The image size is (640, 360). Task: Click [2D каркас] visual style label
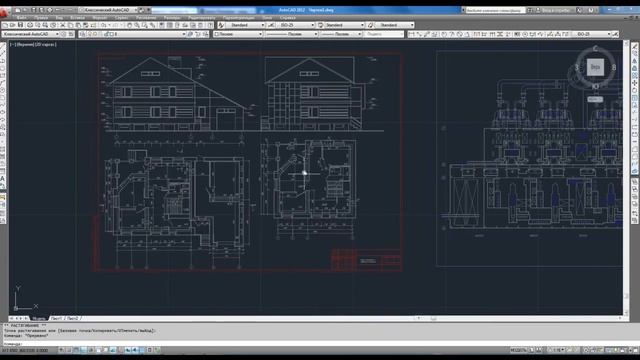tap(46, 44)
